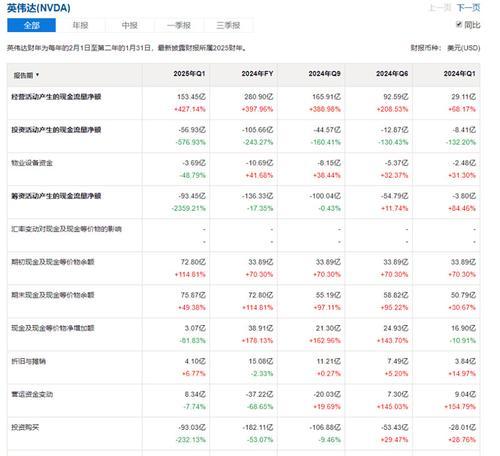
Task: Click the 38.91亿 value
Action: 261,328
